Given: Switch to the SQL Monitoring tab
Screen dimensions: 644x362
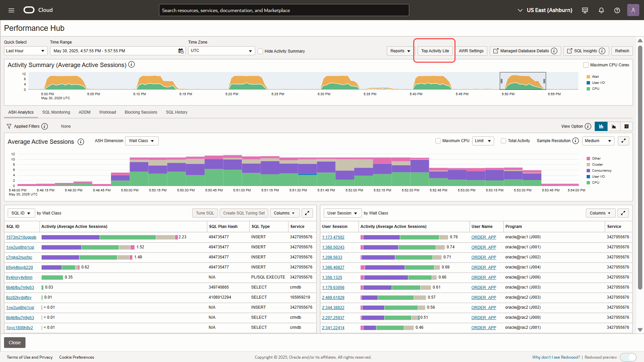Looking at the screenshot, I should point(56,112).
